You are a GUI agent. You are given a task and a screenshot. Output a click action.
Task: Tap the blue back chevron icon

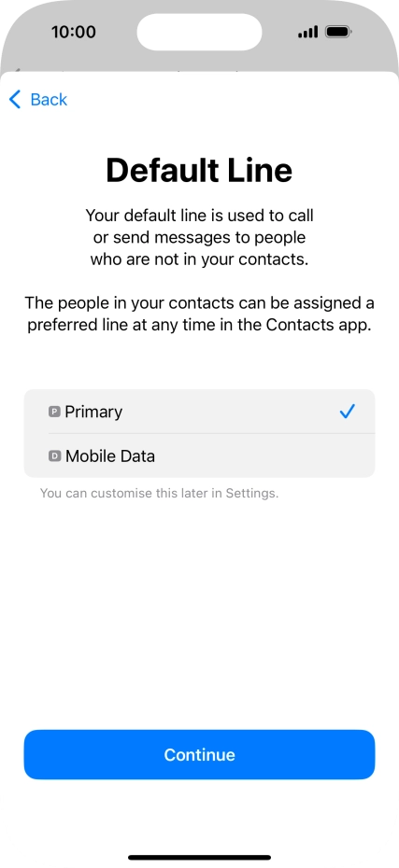[15, 100]
